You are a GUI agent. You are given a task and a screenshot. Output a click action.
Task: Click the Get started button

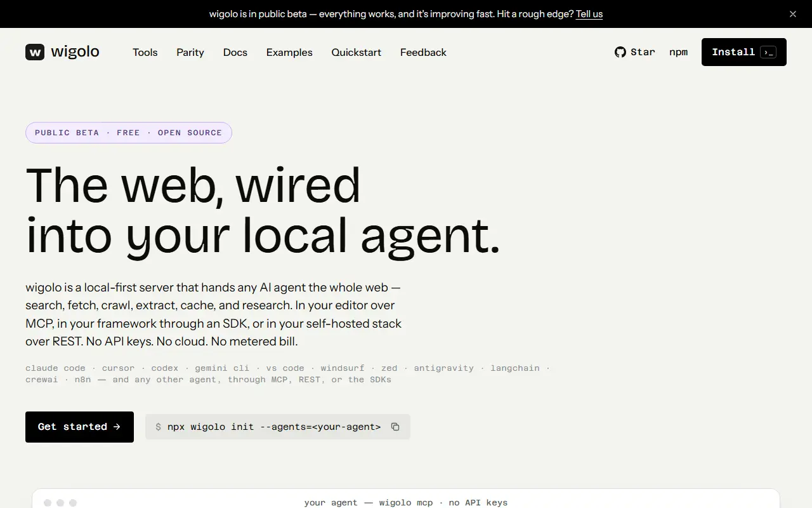click(x=79, y=427)
